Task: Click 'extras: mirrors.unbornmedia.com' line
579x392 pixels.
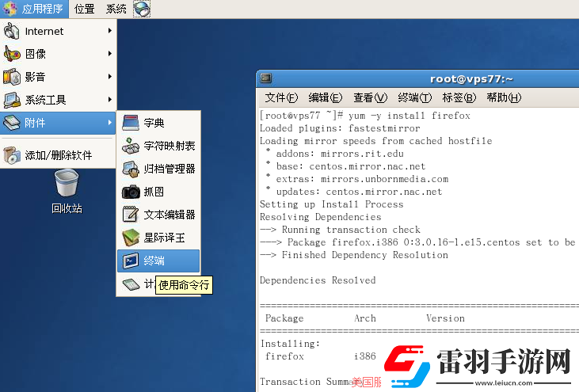Action: click(x=362, y=179)
